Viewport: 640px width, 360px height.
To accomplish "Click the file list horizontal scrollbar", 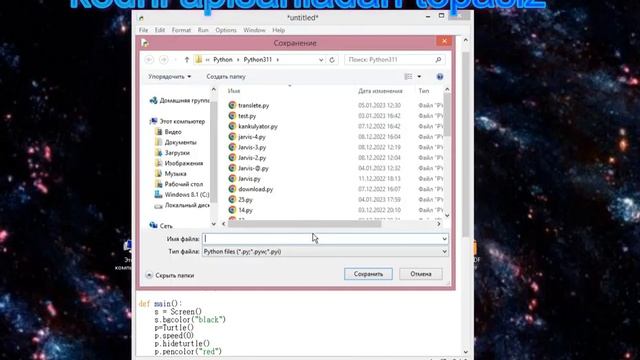I will 304,224.
